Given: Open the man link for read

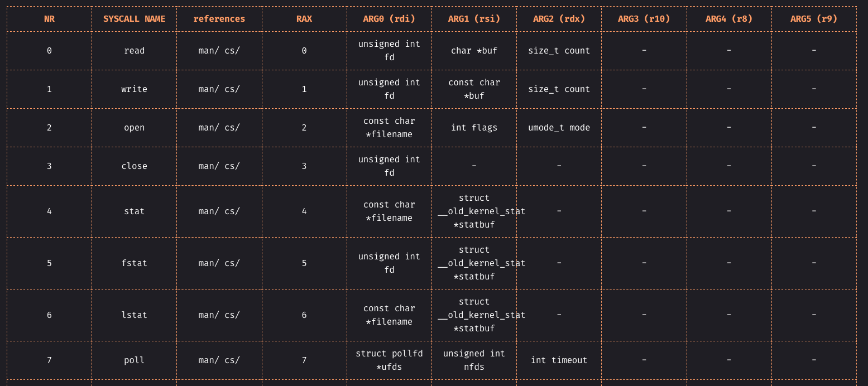Looking at the screenshot, I should pos(208,51).
